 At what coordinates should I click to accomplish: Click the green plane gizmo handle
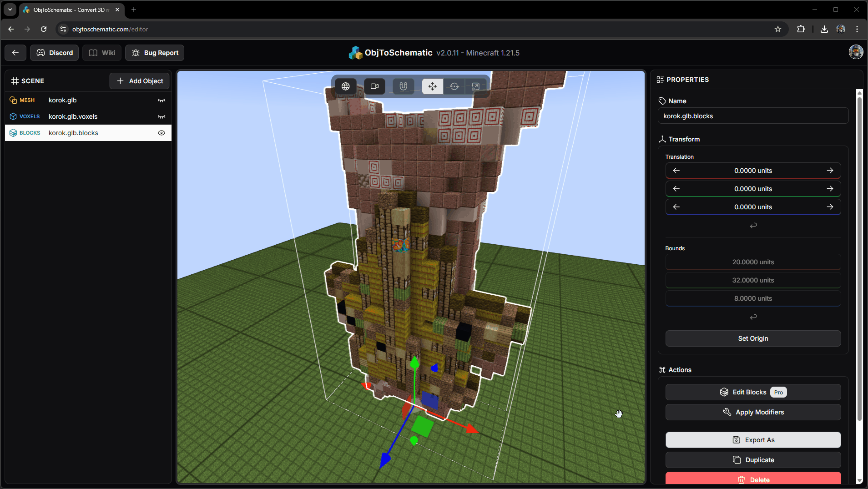click(x=423, y=427)
